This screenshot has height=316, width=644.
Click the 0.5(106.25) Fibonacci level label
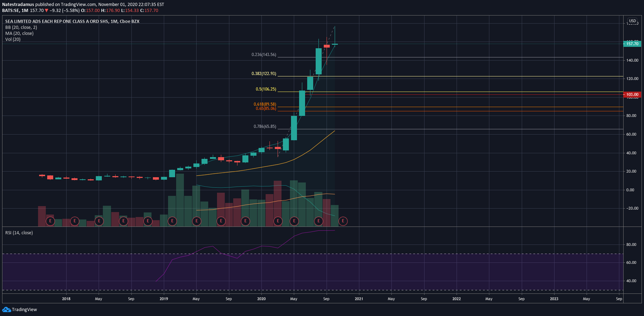click(x=266, y=89)
